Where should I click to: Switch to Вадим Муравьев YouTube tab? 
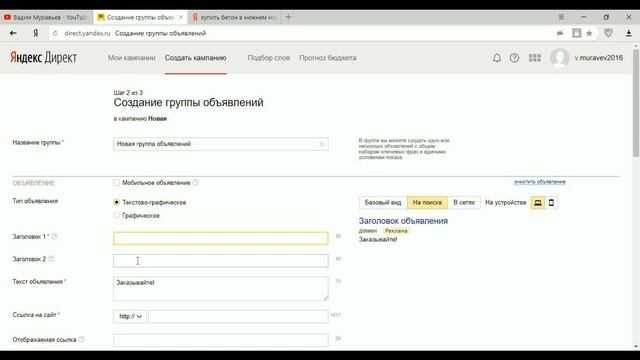click(46, 17)
